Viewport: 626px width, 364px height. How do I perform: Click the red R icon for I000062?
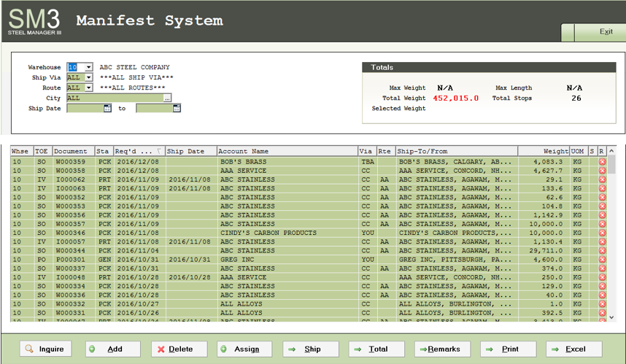coord(602,179)
